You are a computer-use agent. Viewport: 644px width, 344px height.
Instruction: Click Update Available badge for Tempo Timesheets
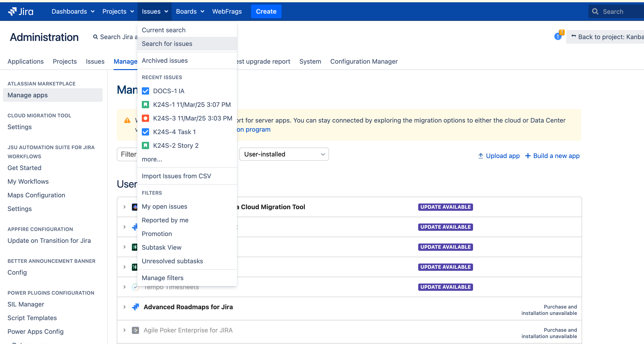click(x=445, y=287)
